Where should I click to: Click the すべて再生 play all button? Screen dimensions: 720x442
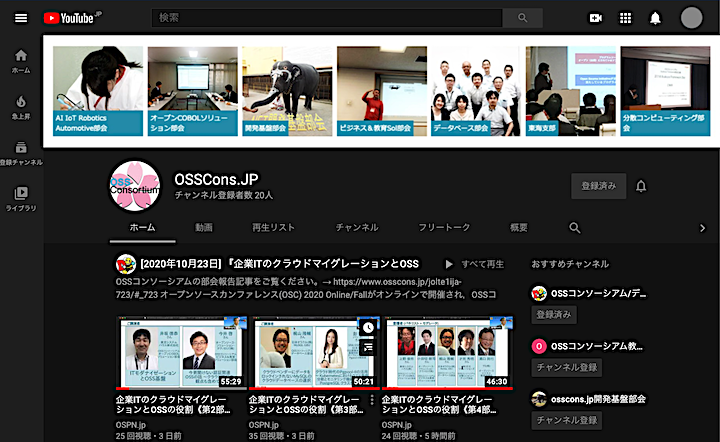pos(474,265)
